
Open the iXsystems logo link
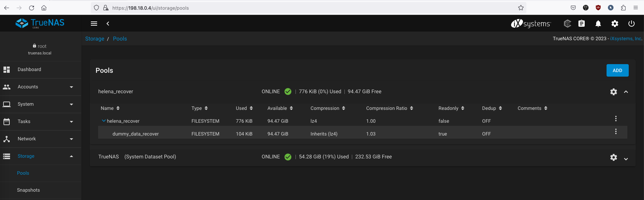(531, 24)
